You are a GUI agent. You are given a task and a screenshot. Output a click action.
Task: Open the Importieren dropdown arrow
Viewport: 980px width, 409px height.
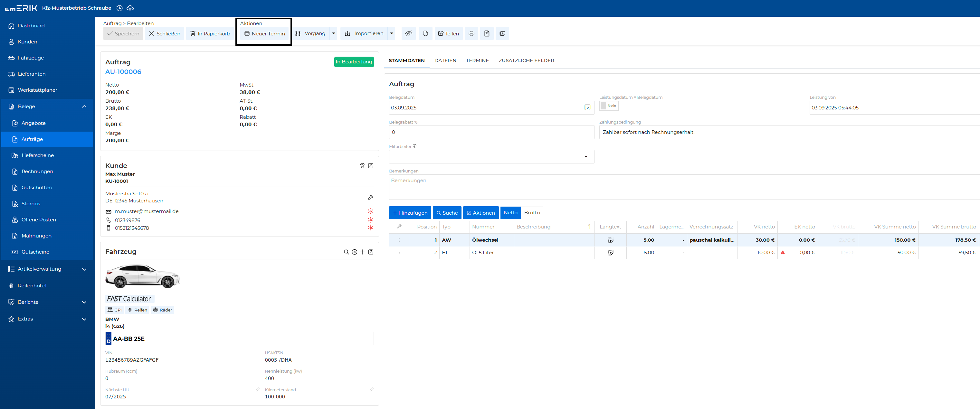click(391, 33)
